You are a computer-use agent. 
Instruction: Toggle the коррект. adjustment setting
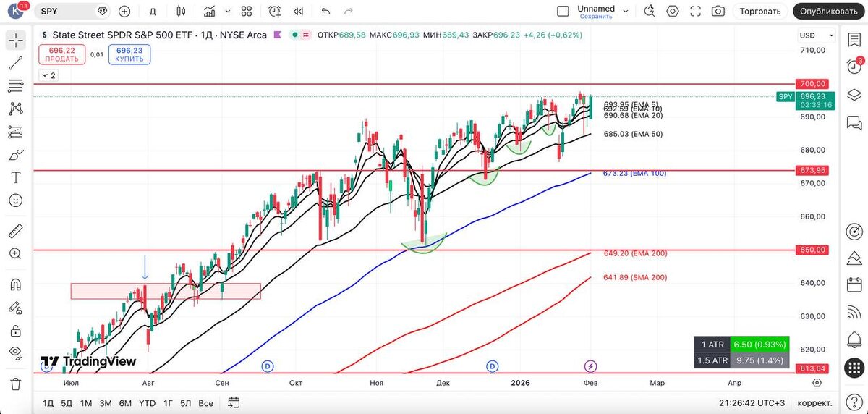tap(814, 402)
